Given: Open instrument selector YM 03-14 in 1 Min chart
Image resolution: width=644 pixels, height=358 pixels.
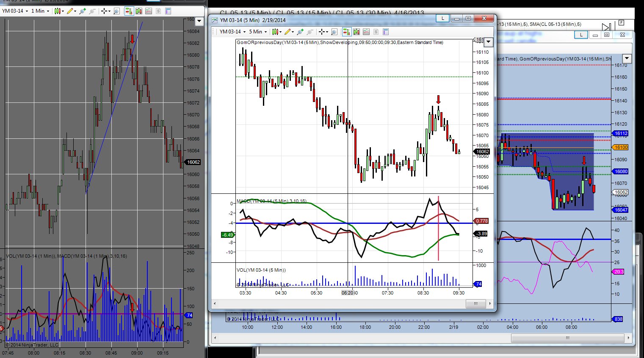Looking at the screenshot, I should [15, 11].
